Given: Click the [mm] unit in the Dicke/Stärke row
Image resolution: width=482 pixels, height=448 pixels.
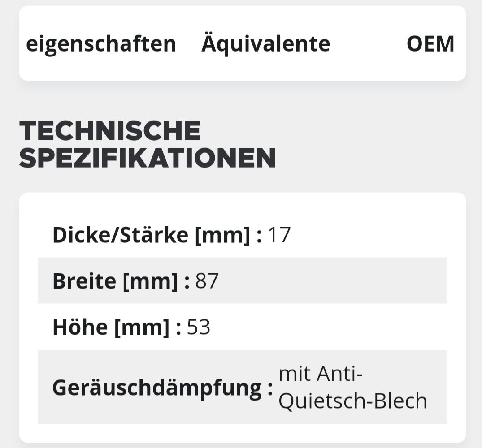Looking at the screenshot, I should click(222, 235).
